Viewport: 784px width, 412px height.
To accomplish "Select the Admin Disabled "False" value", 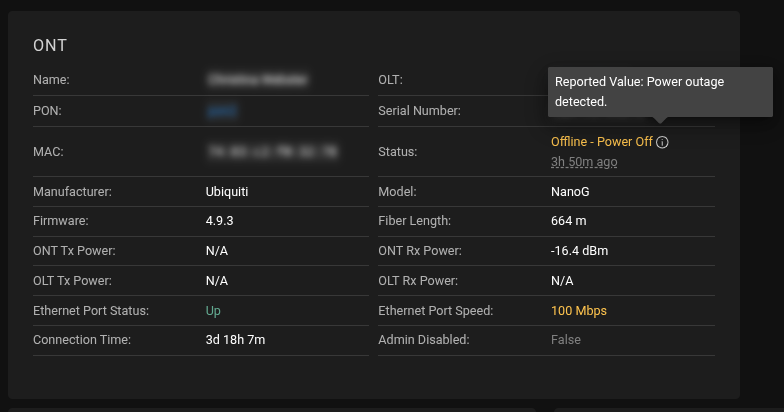I will coord(565,340).
